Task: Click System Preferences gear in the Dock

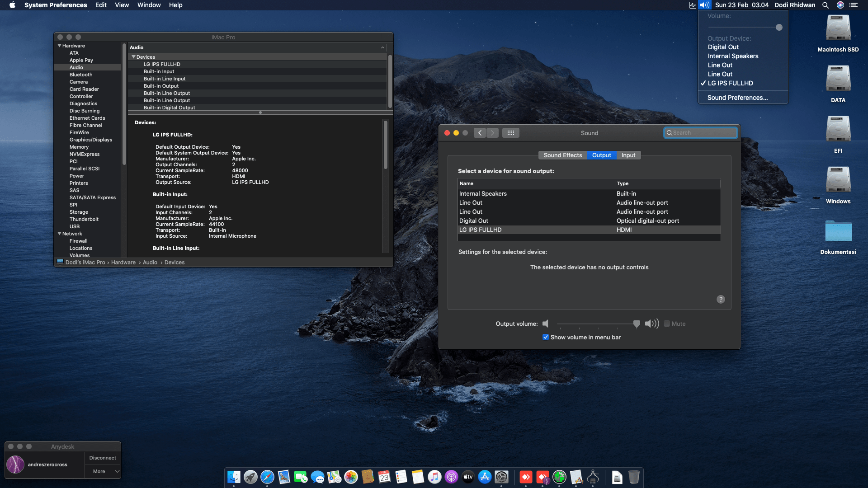Action: coord(501,477)
